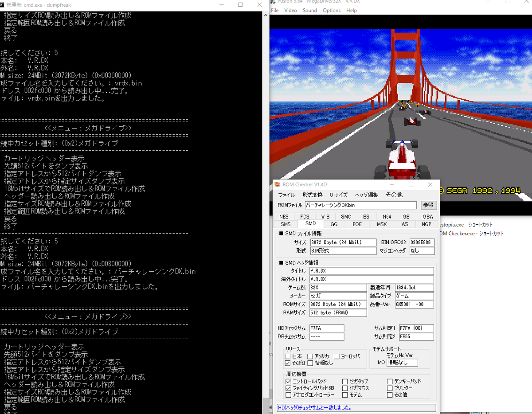The width and height of the screenshot is (532, 414).
Task: Tick the アメリカ release checkbox
Action: [x=310, y=356]
